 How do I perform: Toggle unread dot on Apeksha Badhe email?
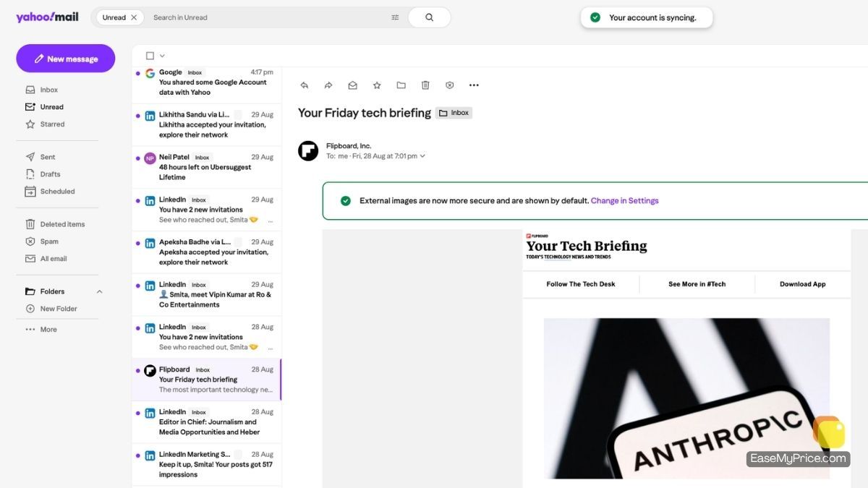coord(137,243)
